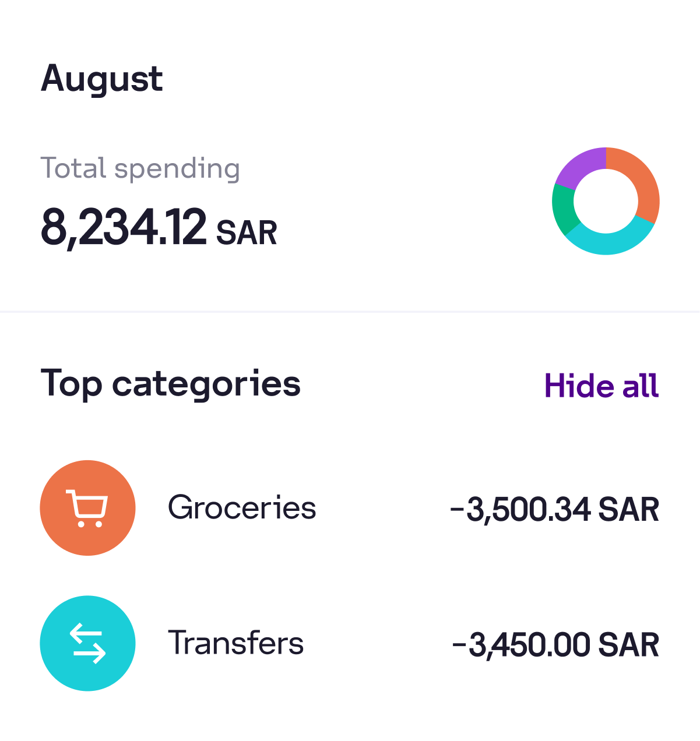Click the Transfers arrows icon
The height and width of the screenshot is (741, 700).
[x=87, y=643]
